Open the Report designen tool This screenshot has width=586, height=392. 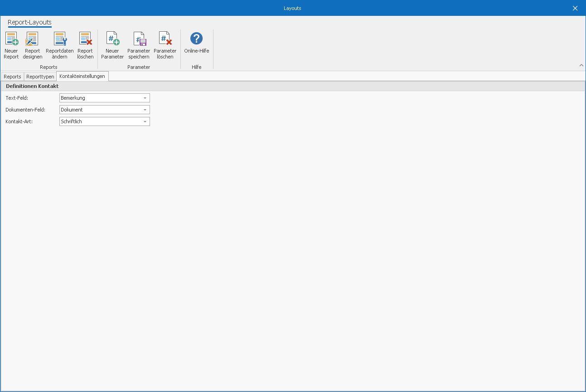(x=33, y=39)
